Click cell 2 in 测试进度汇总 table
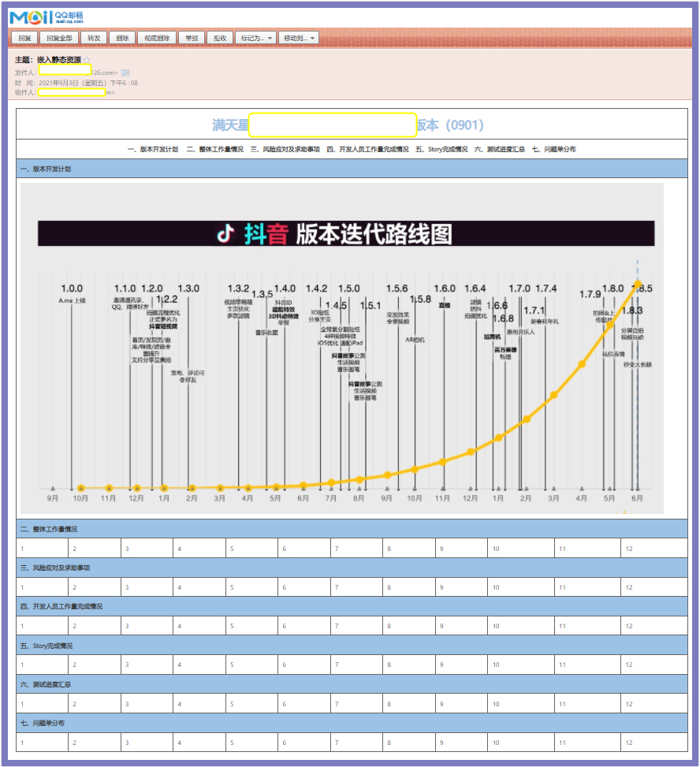The height and width of the screenshot is (767, 700). pyautogui.click(x=95, y=703)
